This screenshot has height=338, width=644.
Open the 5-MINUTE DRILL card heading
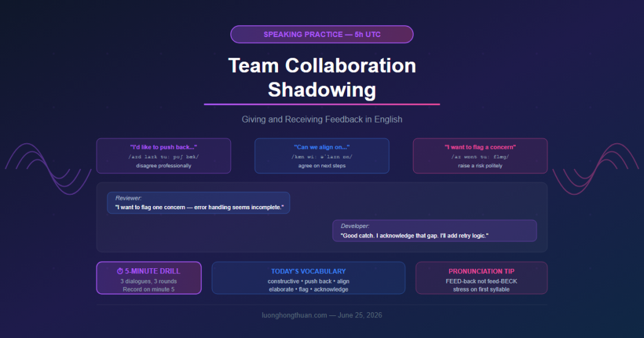click(x=148, y=271)
